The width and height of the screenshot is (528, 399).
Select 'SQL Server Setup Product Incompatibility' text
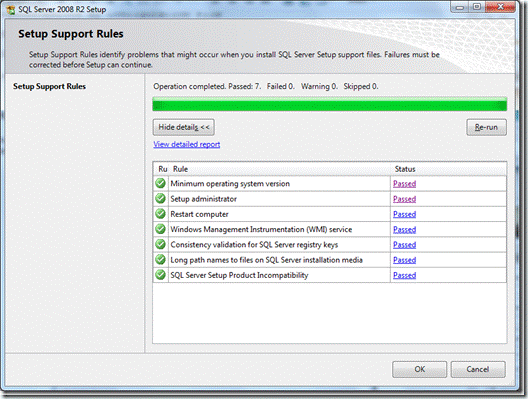(x=239, y=275)
